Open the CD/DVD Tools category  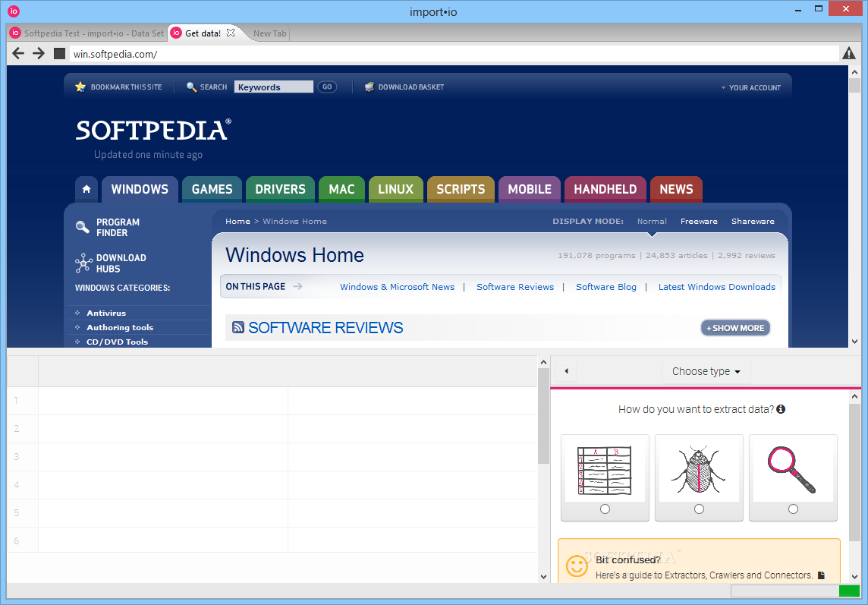pos(118,342)
